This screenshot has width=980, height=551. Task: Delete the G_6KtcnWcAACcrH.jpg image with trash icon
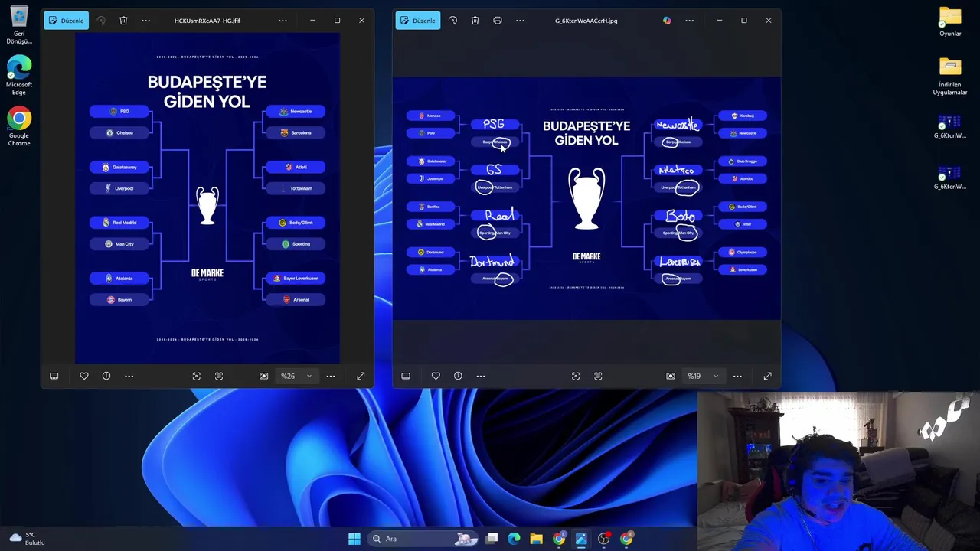pos(475,21)
